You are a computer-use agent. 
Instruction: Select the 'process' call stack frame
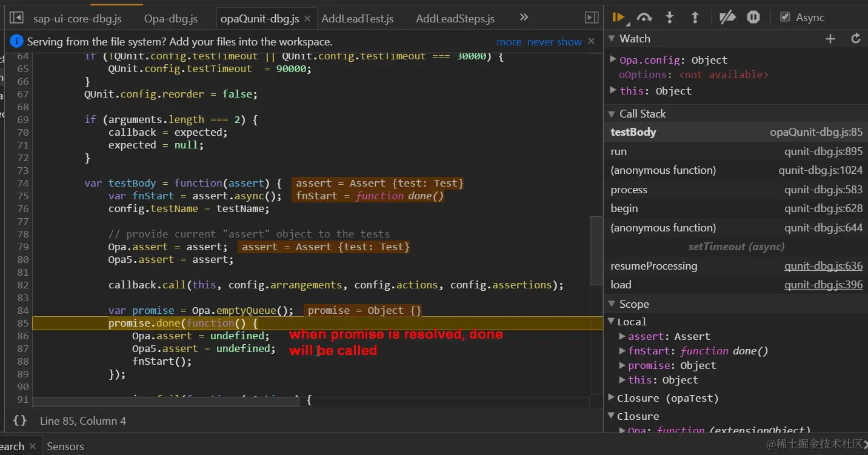(x=629, y=190)
